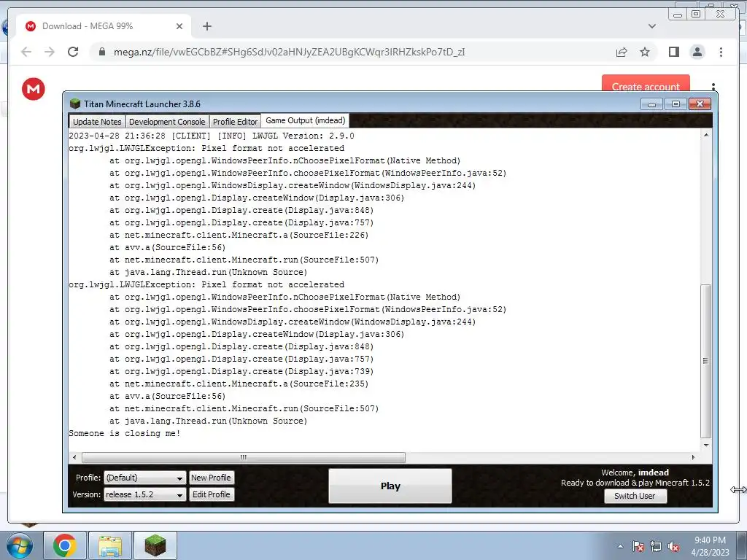Open the Profile Editor tab
The image size is (747, 560).
click(235, 122)
